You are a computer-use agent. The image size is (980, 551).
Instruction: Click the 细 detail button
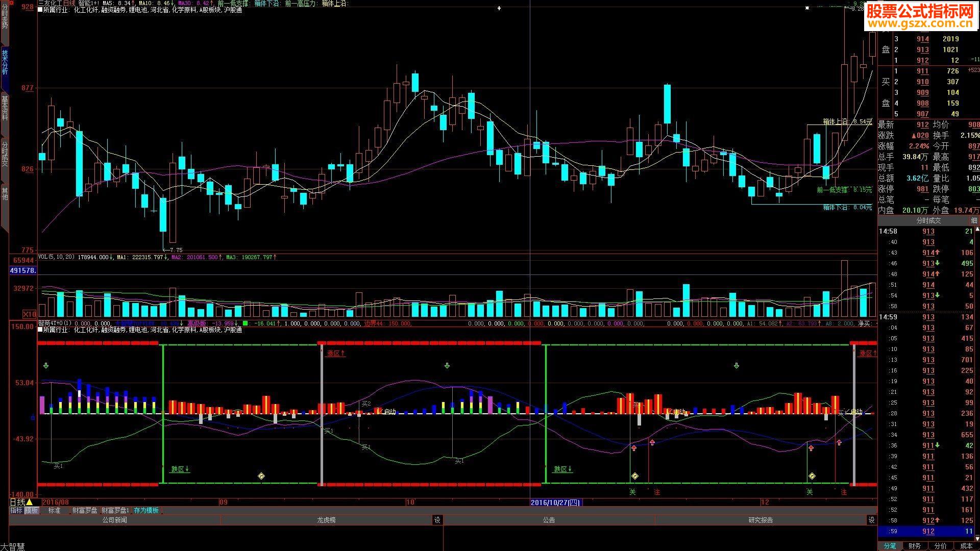point(974,220)
